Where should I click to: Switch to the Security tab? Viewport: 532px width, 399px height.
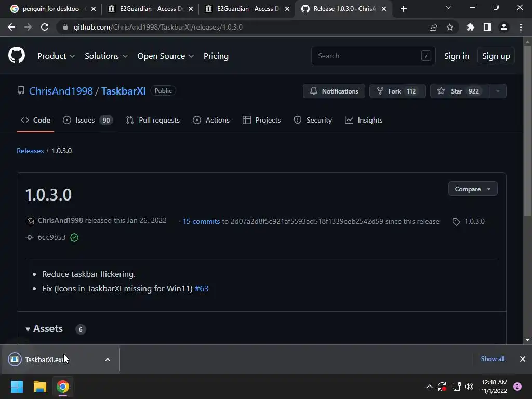[x=313, y=120]
